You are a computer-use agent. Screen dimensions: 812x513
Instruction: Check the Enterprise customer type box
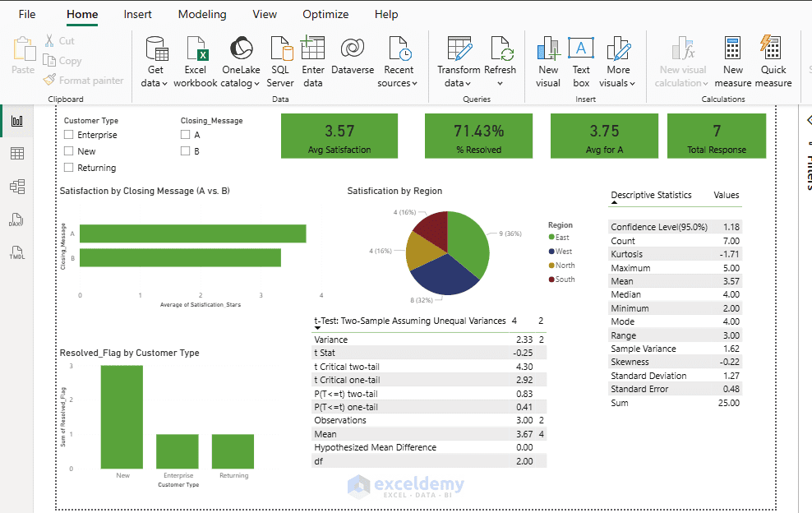(x=68, y=135)
